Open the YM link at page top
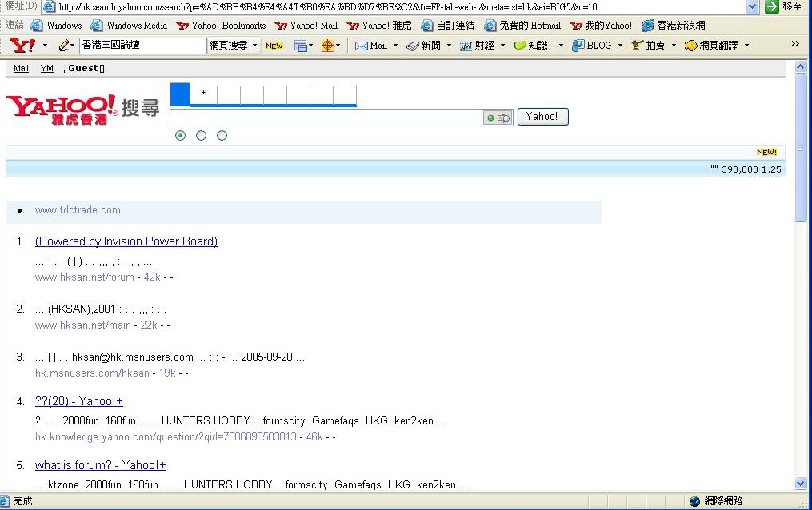 (46, 68)
